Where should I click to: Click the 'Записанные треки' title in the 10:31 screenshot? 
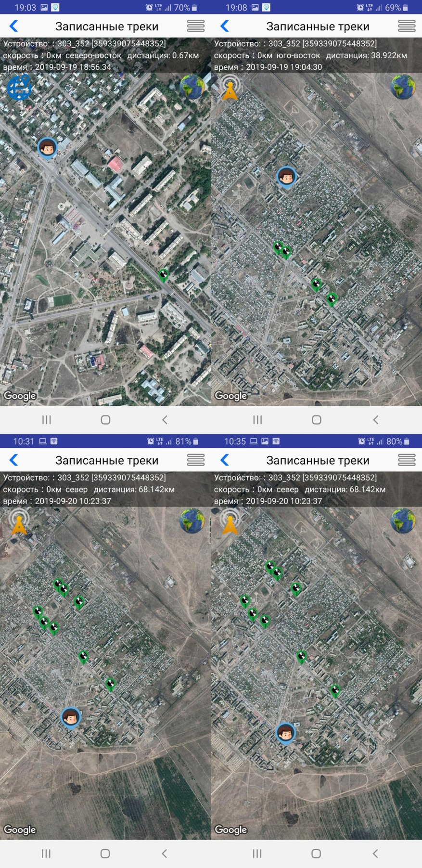pyautogui.click(x=107, y=461)
